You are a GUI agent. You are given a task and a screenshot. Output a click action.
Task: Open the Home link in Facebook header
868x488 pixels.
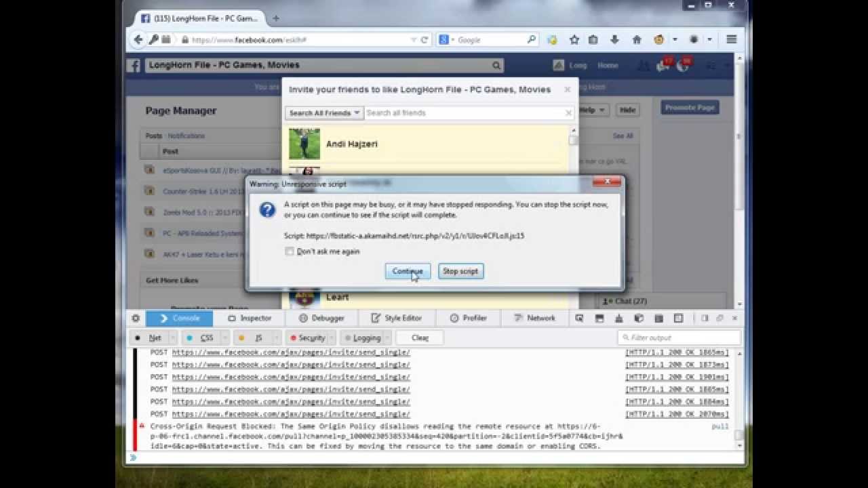(x=608, y=66)
